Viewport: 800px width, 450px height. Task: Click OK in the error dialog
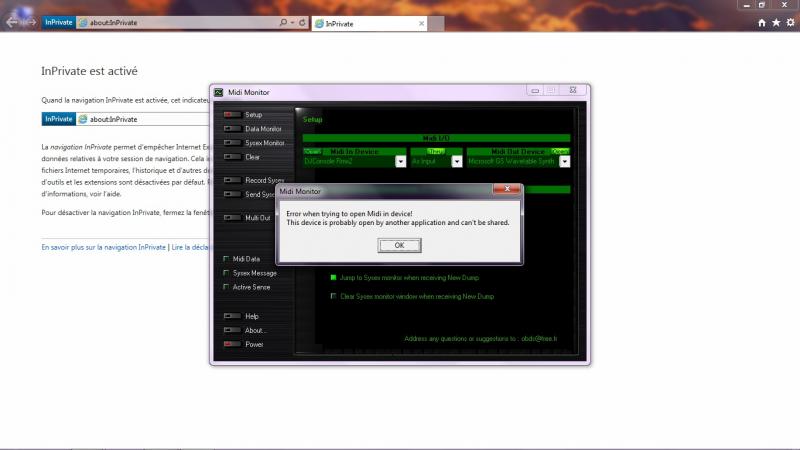coord(399,245)
